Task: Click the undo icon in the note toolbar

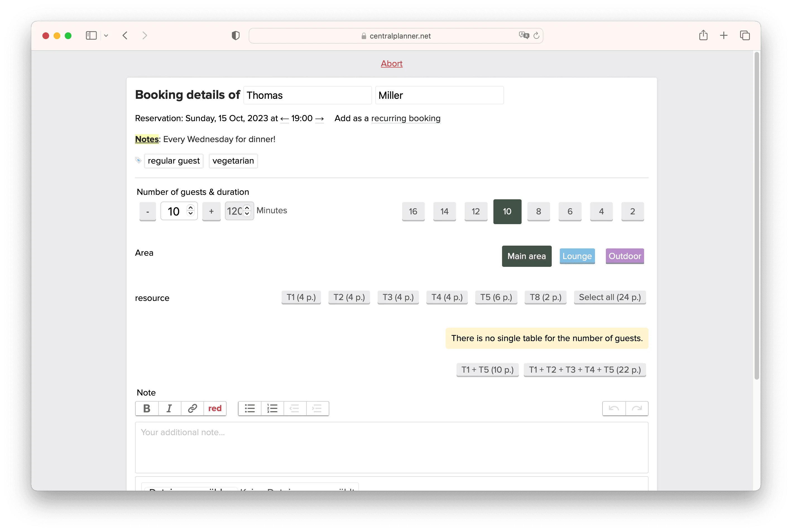Action: [x=614, y=408]
